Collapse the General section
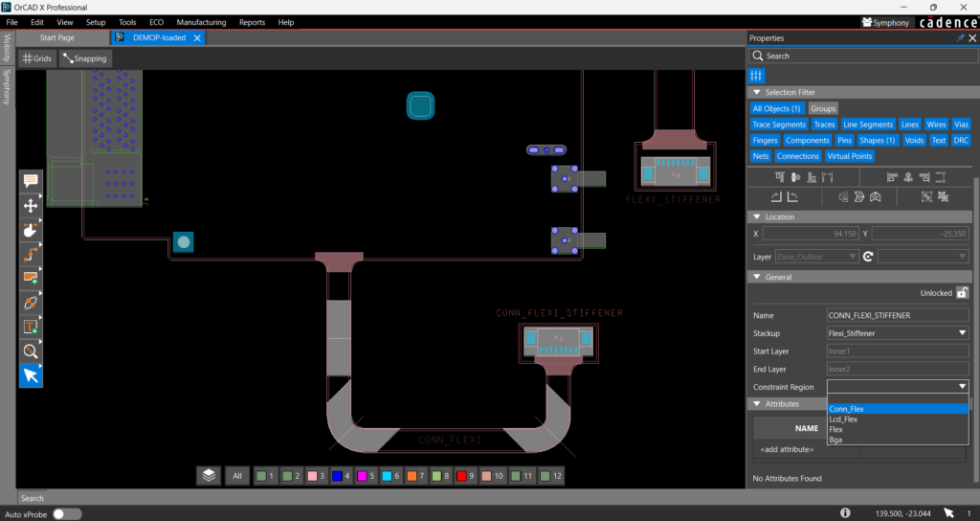Viewport: 980px width, 521px height. [757, 277]
